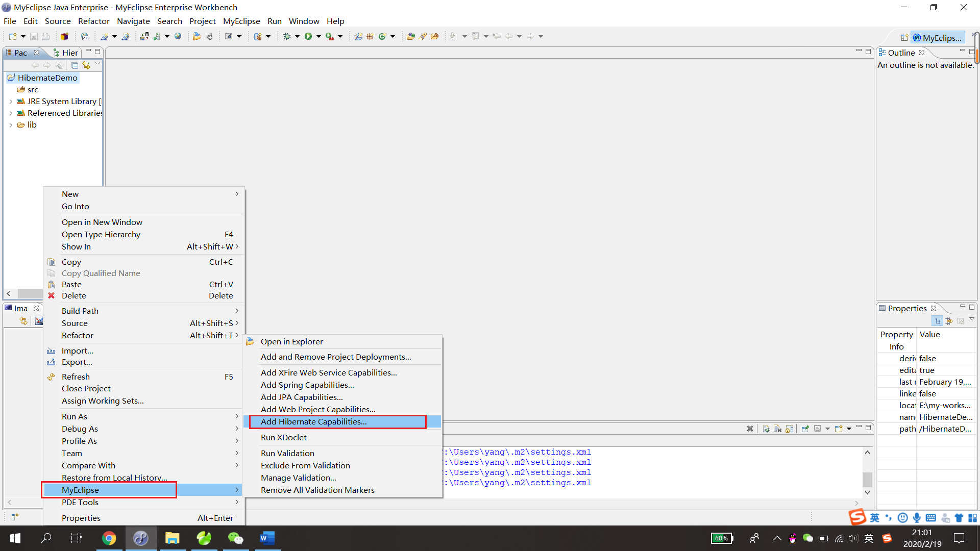Select Add Spring Capabilities option

coord(307,385)
